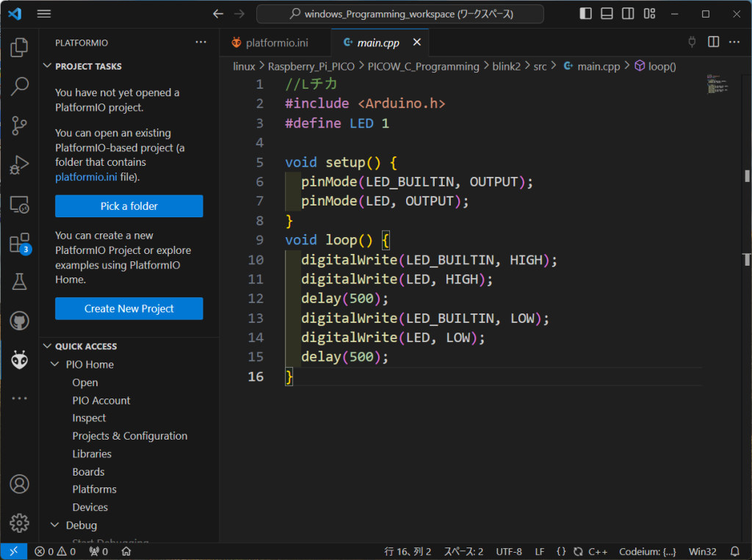The image size is (752, 560).
Task: Select breadcrumb src
Action: (540, 66)
